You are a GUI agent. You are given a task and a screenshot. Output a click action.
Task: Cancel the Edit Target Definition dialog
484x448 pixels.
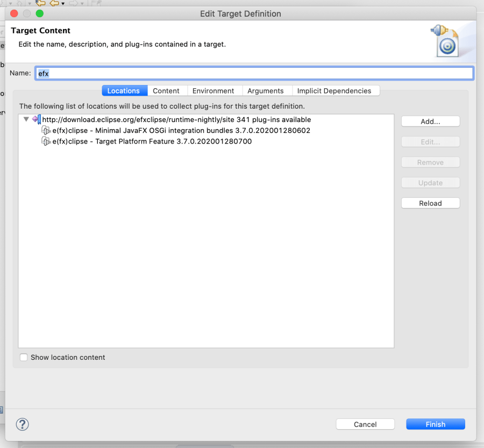pyautogui.click(x=365, y=424)
